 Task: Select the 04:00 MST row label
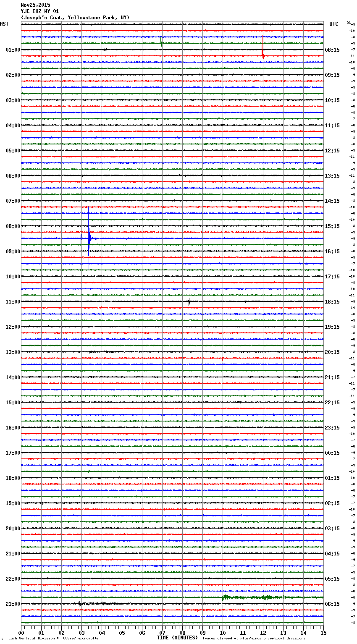[13, 126]
